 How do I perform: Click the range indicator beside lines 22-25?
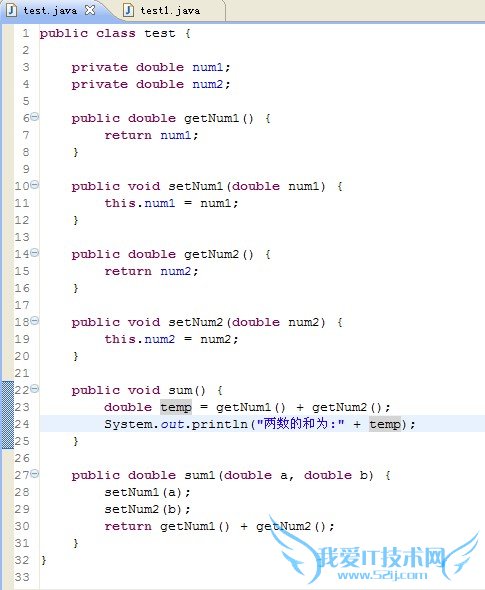click(x=8, y=415)
